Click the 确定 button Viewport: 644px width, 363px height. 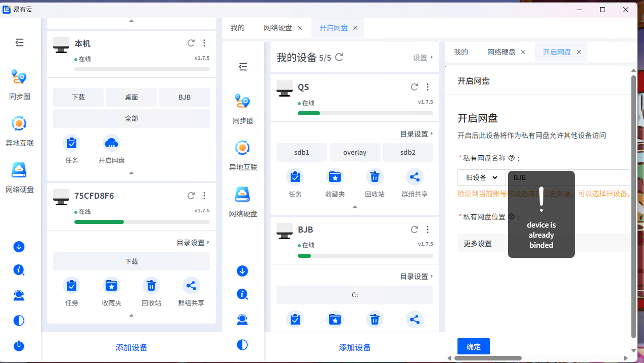[473, 347]
